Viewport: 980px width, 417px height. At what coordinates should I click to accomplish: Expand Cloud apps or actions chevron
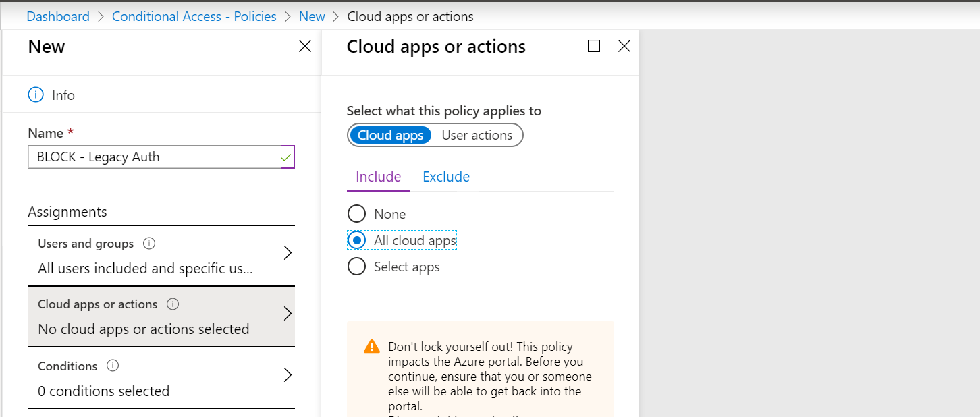point(288,314)
